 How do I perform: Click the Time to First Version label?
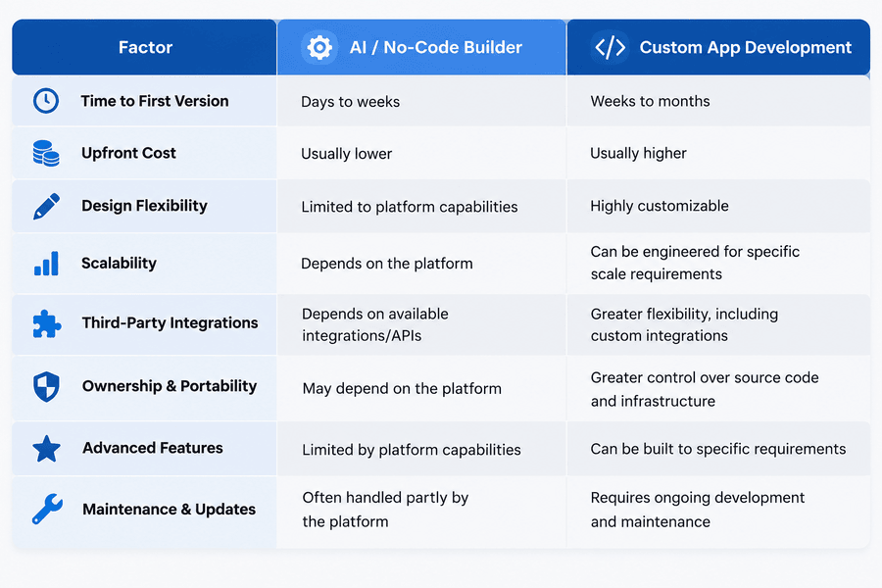coord(155,101)
